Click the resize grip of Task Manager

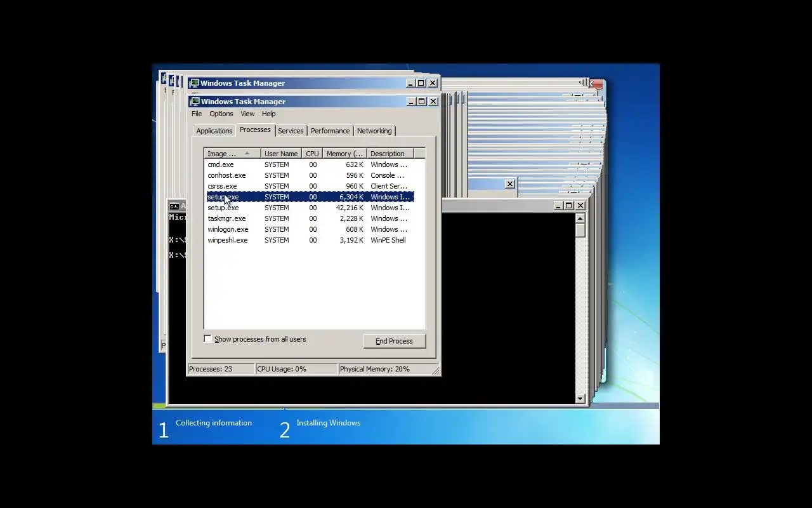pyautogui.click(x=436, y=370)
